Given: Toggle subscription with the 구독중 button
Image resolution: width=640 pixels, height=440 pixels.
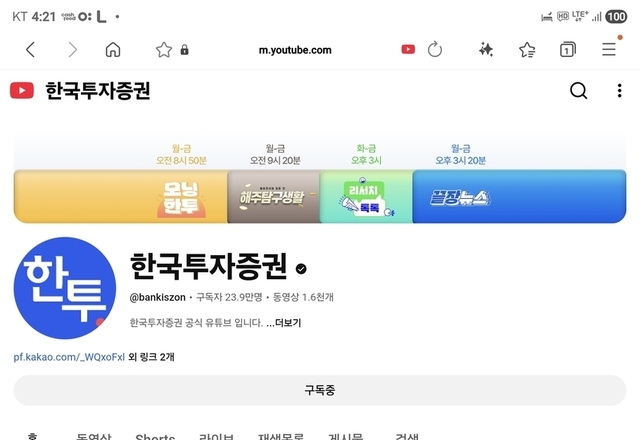Looking at the screenshot, I should [320, 390].
